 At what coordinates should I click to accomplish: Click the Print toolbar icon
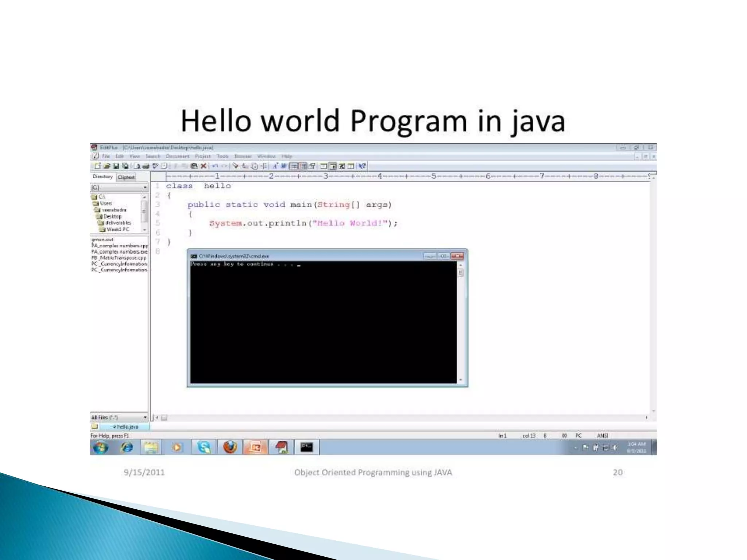[146, 166]
